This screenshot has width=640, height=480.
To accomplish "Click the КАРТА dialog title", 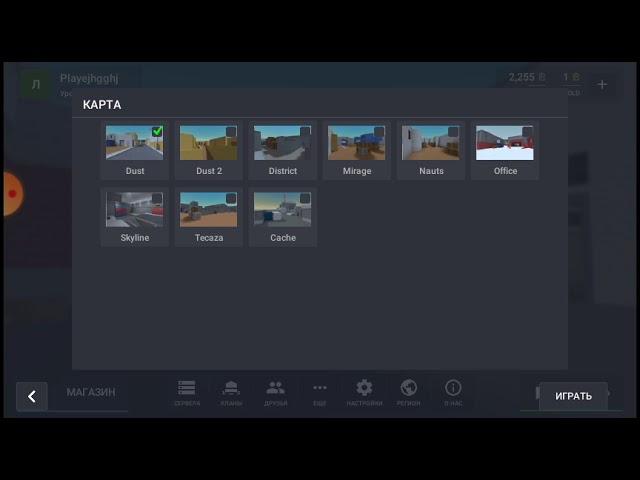I will tap(102, 105).
